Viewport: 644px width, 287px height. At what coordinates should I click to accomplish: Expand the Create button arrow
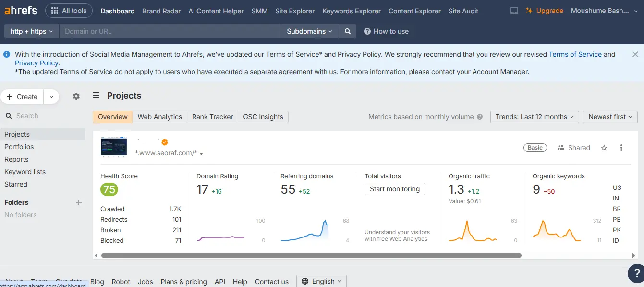tap(51, 97)
